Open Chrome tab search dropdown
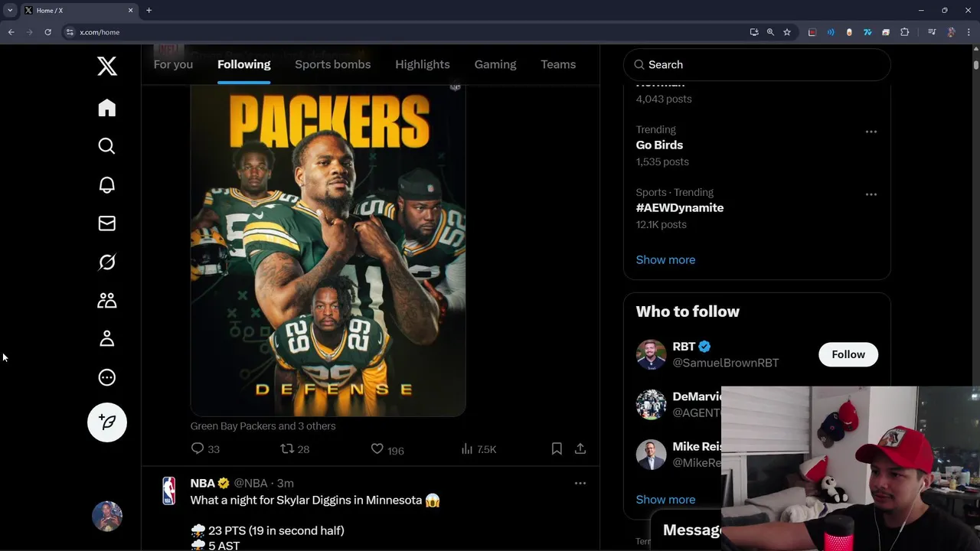Viewport: 980px width, 551px height. [10, 10]
